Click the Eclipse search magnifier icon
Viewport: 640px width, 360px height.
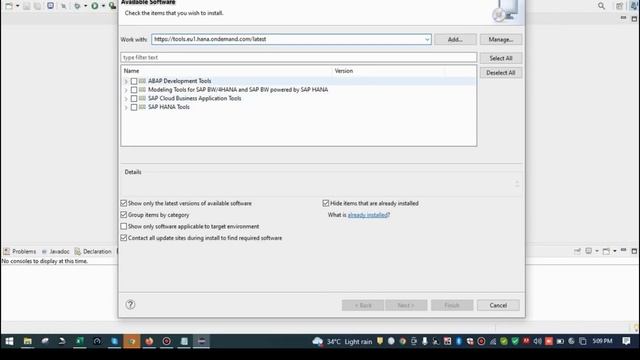click(x=601, y=6)
